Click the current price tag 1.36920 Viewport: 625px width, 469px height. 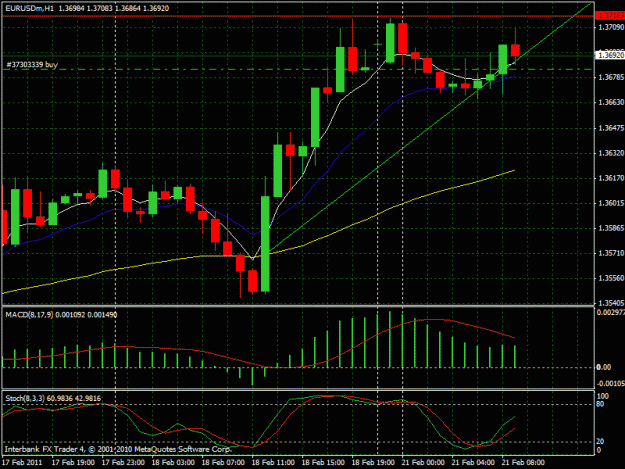click(610, 55)
